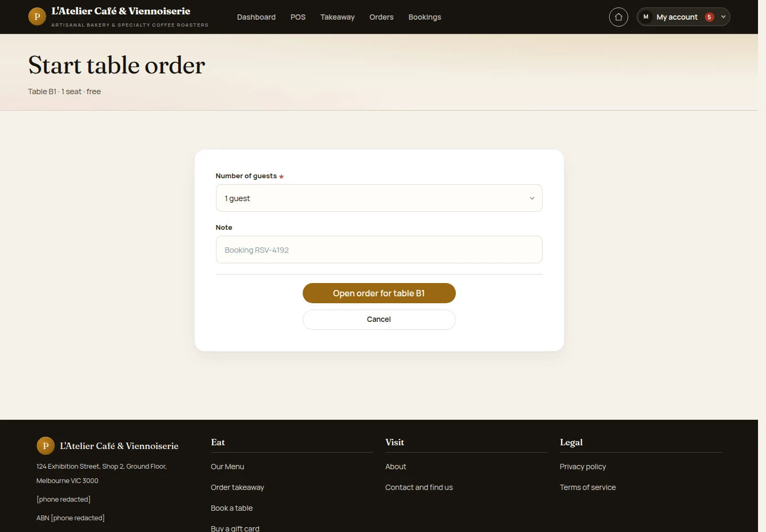Click the L'Atelier Café & Viennoiserie header title
This screenshot has width=766, height=532.
(121, 11)
